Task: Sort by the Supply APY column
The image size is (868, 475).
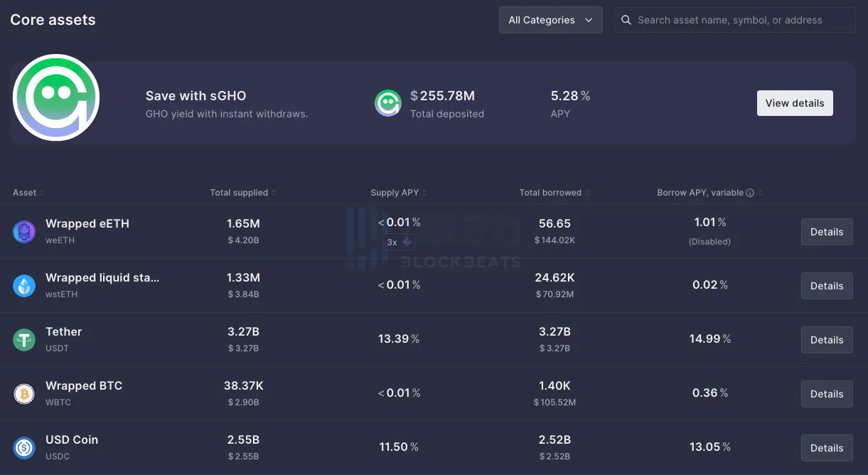Action: coord(399,193)
